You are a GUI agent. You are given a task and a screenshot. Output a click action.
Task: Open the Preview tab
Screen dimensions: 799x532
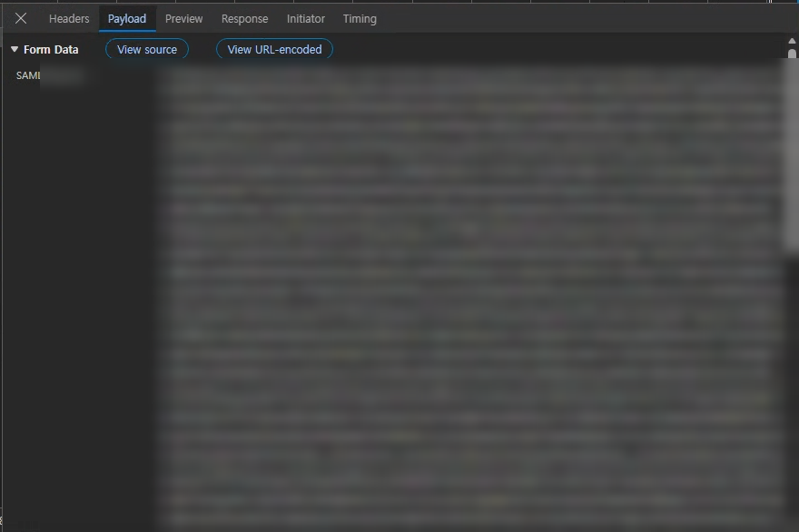pyautogui.click(x=184, y=19)
